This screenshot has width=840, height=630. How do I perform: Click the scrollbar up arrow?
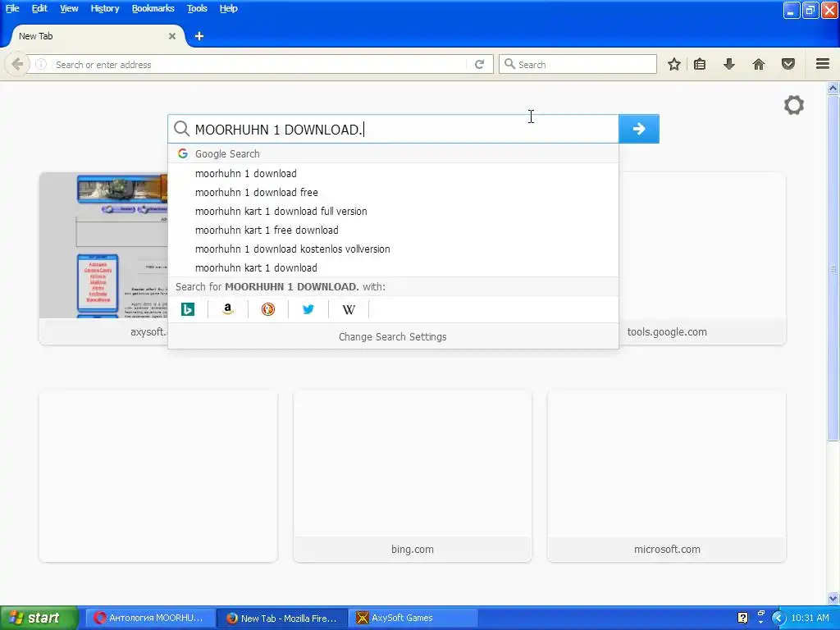click(833, 88)
